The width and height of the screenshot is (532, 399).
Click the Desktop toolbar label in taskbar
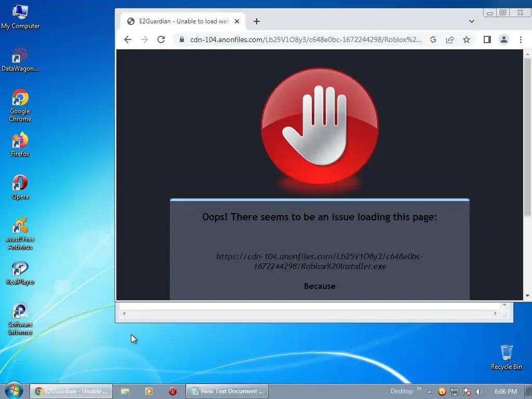(402, 391)
